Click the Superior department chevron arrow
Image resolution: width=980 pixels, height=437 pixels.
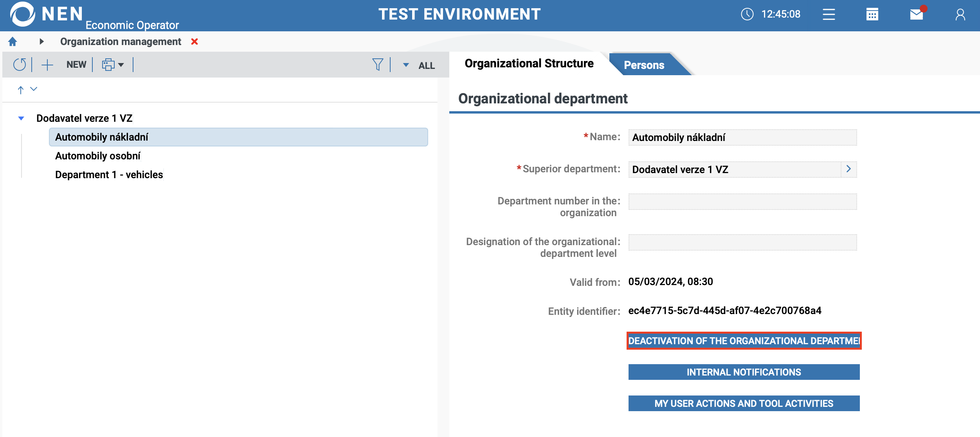point(848,169)
